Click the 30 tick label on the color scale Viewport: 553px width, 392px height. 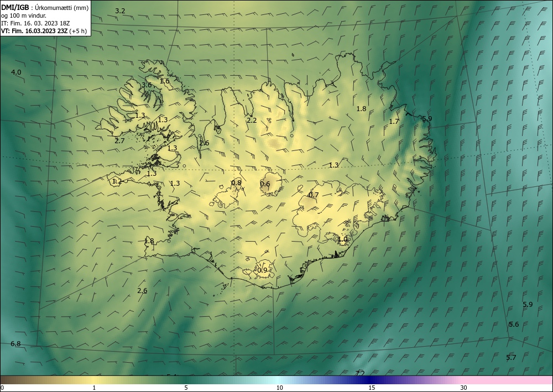[x=464, y=388]
